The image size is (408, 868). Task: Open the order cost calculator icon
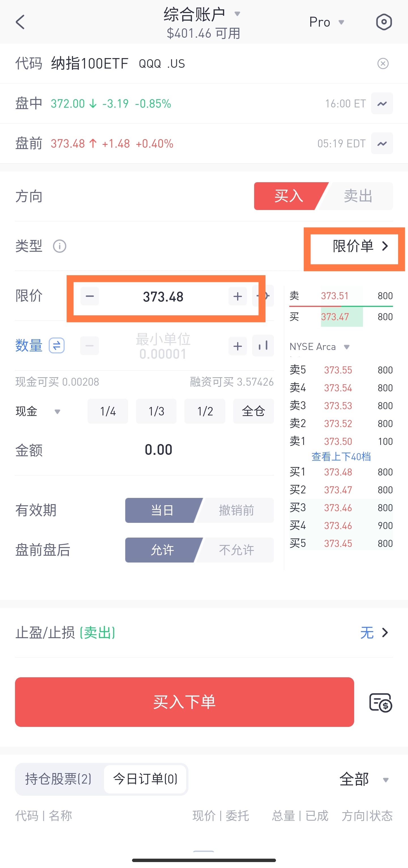(381, 702)
